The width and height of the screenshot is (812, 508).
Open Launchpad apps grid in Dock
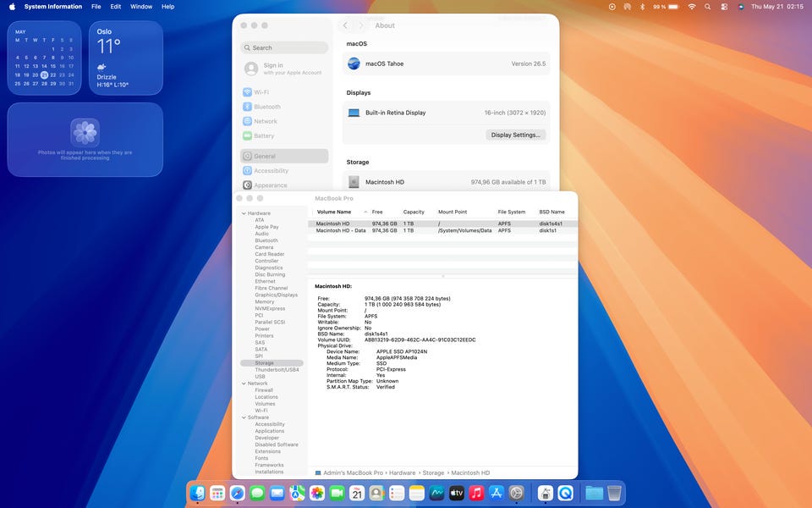[217, 493]
